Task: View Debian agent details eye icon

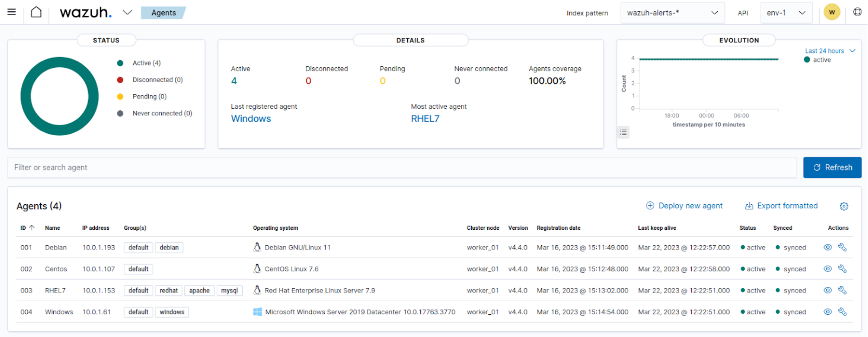Action: pyautogui.click(x=828, y=247)
